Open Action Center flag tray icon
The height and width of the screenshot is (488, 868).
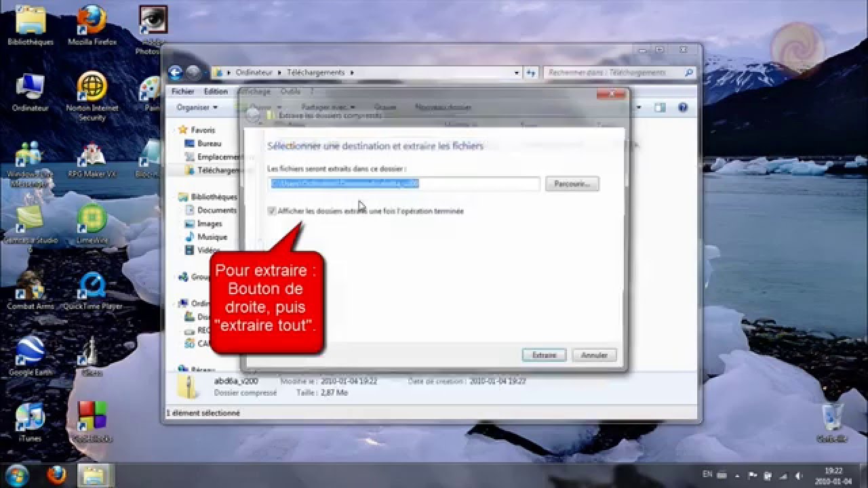point(753,475)
